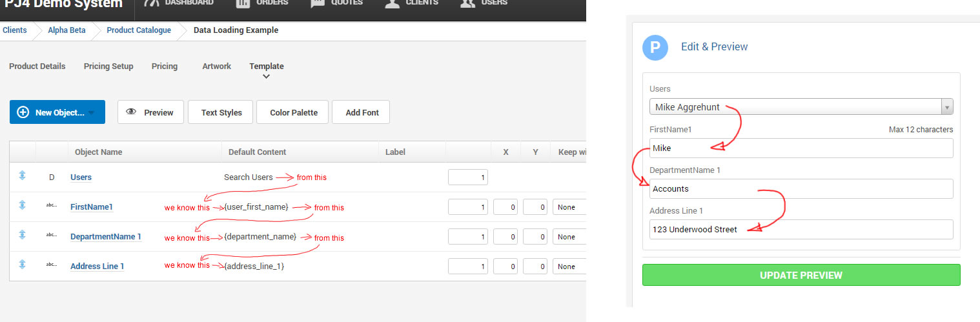The width and height of the screenshot is (980, 322).
Task: Click the {department_name} default content cell
Action: tap(260, 237)
